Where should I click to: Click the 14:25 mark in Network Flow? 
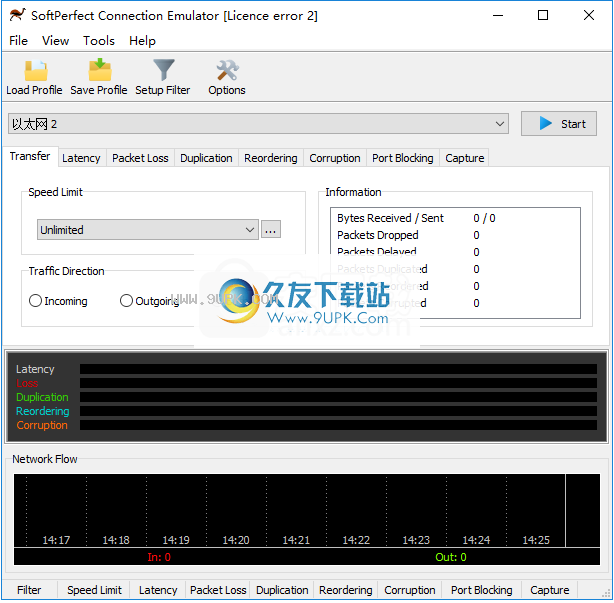pyautogui.click(x=536, y=540)
